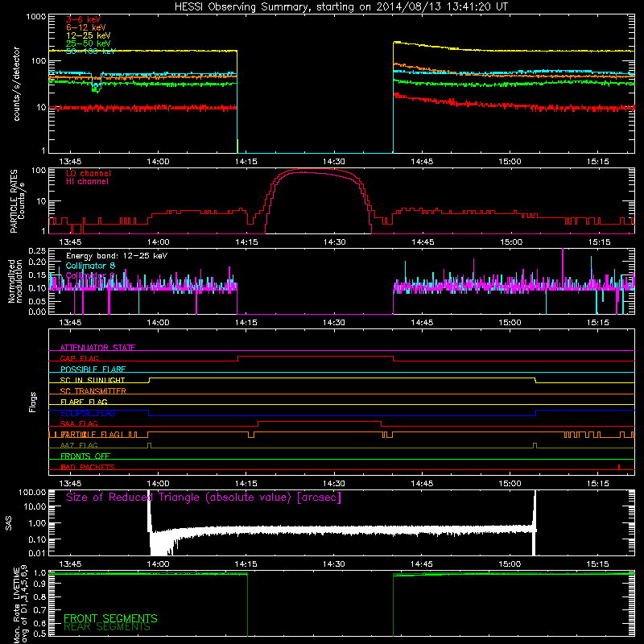Viewport: 644px width, 644px height.
Task: Click '15:00' under the modulation panel
Action: 510,323
